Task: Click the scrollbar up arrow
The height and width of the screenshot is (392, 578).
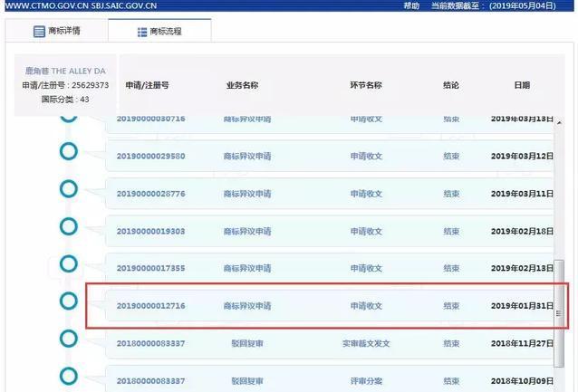Action: pos(559,123)
